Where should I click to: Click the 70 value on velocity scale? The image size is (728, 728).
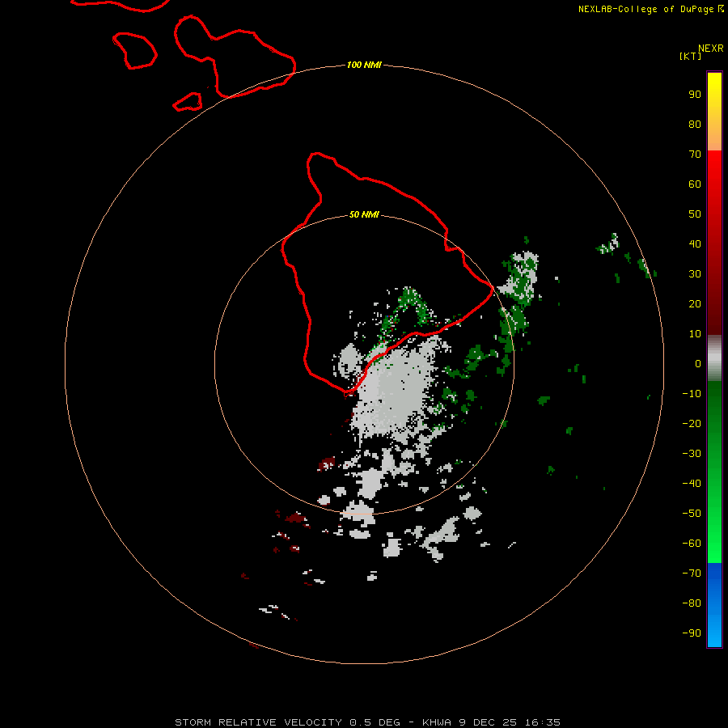pos(695,154)
